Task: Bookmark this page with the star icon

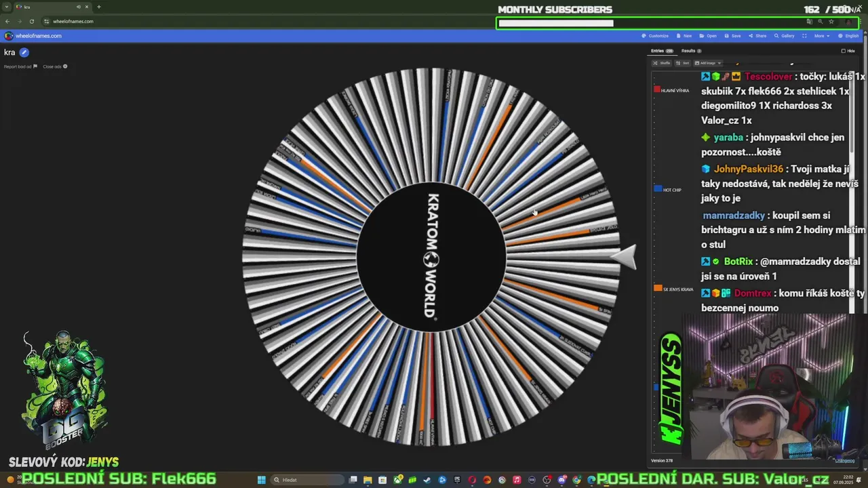Action: point(831,21)
